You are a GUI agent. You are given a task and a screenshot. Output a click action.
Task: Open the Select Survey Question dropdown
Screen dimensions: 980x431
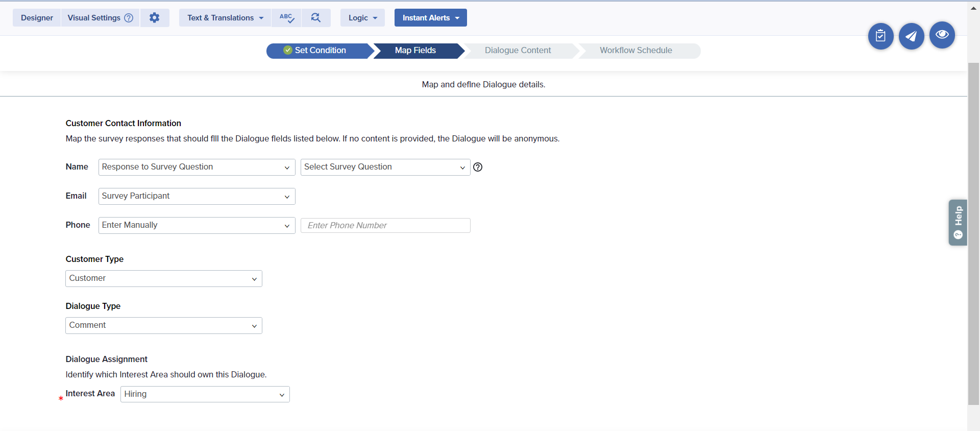pyautogui.click(x=385, y=167)
